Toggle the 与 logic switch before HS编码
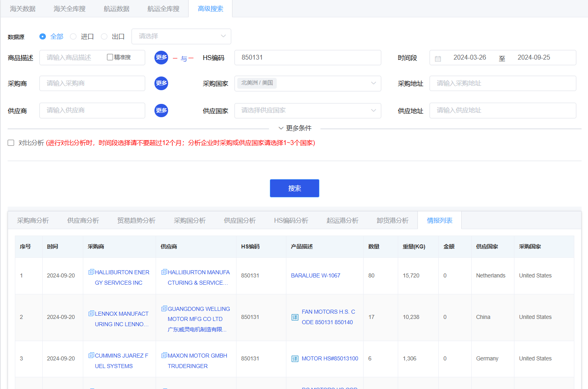The height and width of the screenshot is (389, 588). coord(183,58)
